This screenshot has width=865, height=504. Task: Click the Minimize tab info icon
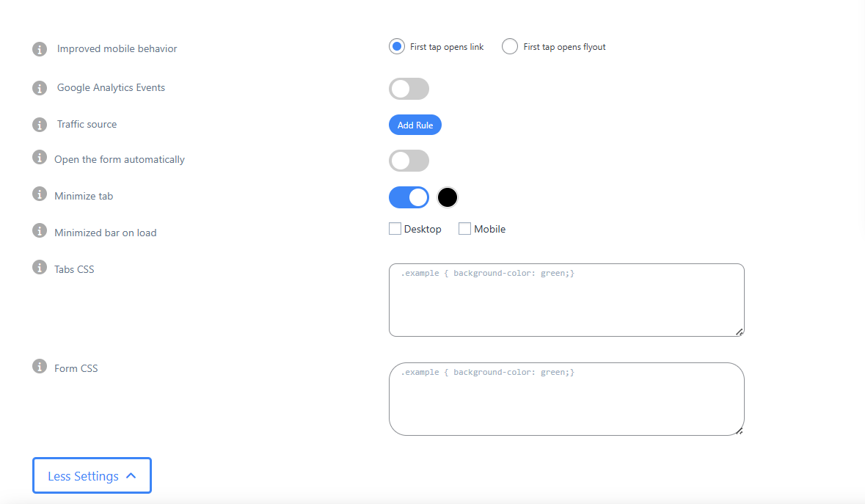pyautogui.click(x=40, y=194)
